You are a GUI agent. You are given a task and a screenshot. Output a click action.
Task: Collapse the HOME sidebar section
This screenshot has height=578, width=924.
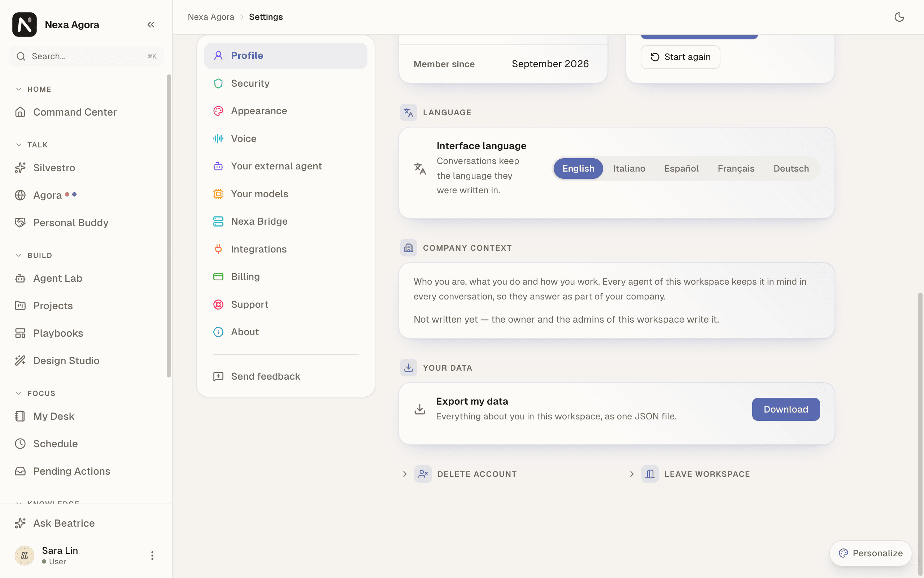pyautogui.click(x=34, y=89)
